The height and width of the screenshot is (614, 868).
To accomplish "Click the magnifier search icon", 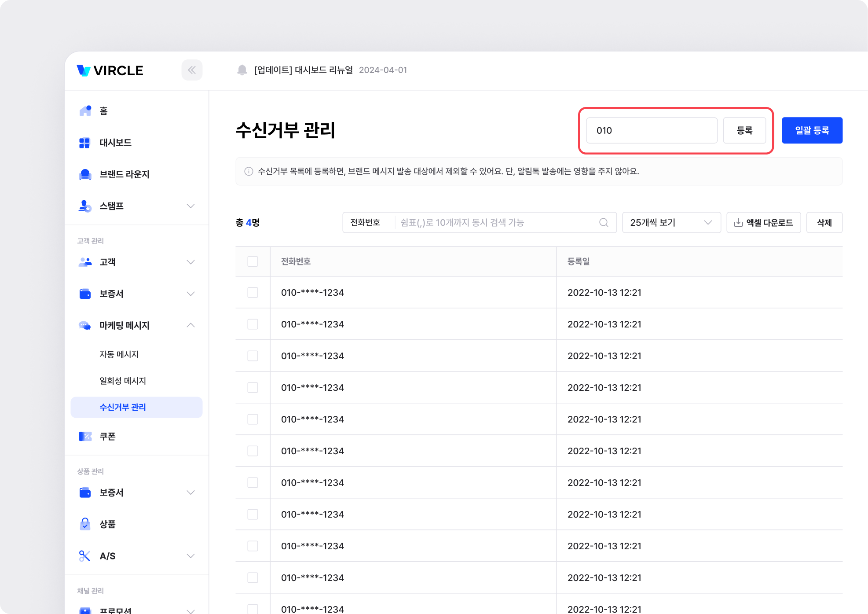I will coord(604,223).
